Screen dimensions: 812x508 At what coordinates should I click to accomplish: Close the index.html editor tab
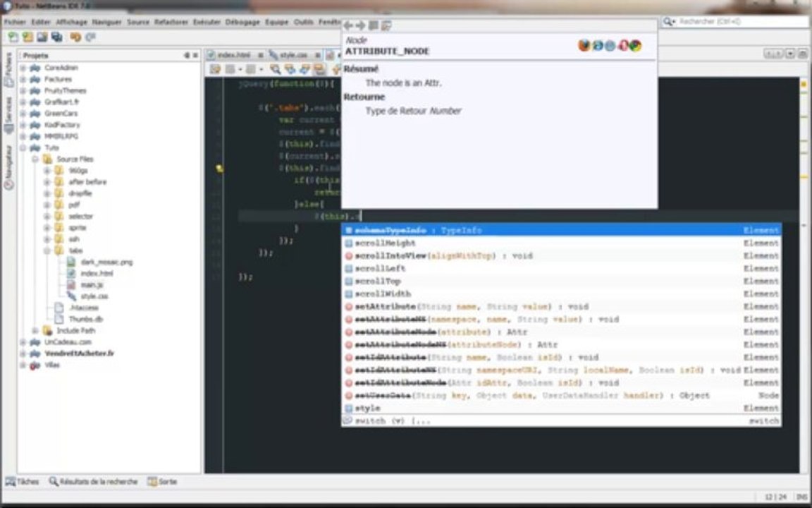pyautogui.click(x=260, y=55)
